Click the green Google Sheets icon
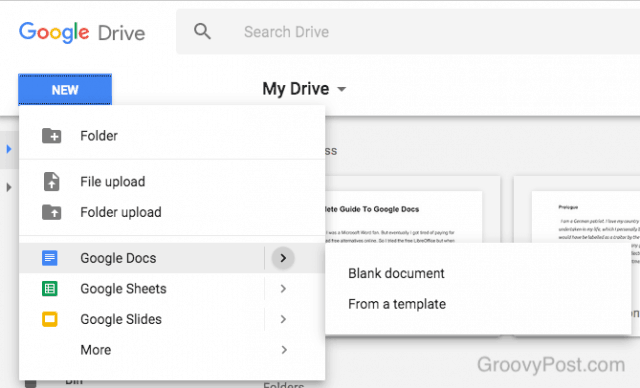The height and width of the screenshot is (388, 640). tap(50, 288)
